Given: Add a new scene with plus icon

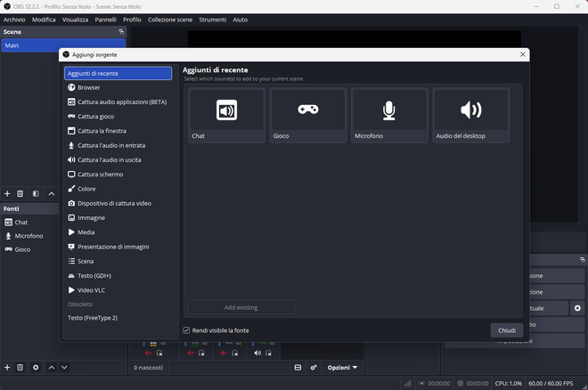Looking at the screenshot, I should pyautogui.click(x=7, y=194).
